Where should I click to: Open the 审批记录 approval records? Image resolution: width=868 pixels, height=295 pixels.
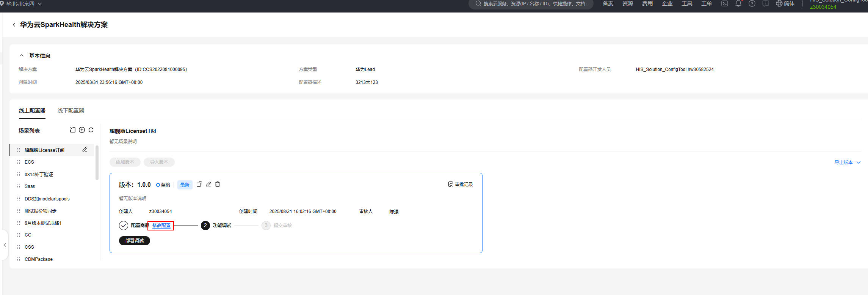click(461, 185)
